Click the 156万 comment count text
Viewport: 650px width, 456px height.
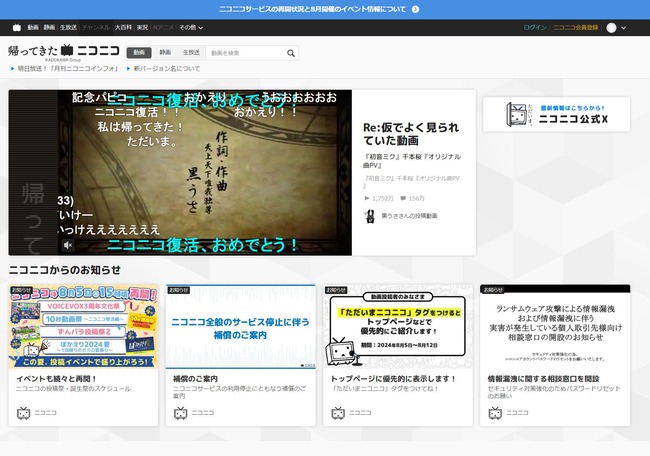[417, 199]
